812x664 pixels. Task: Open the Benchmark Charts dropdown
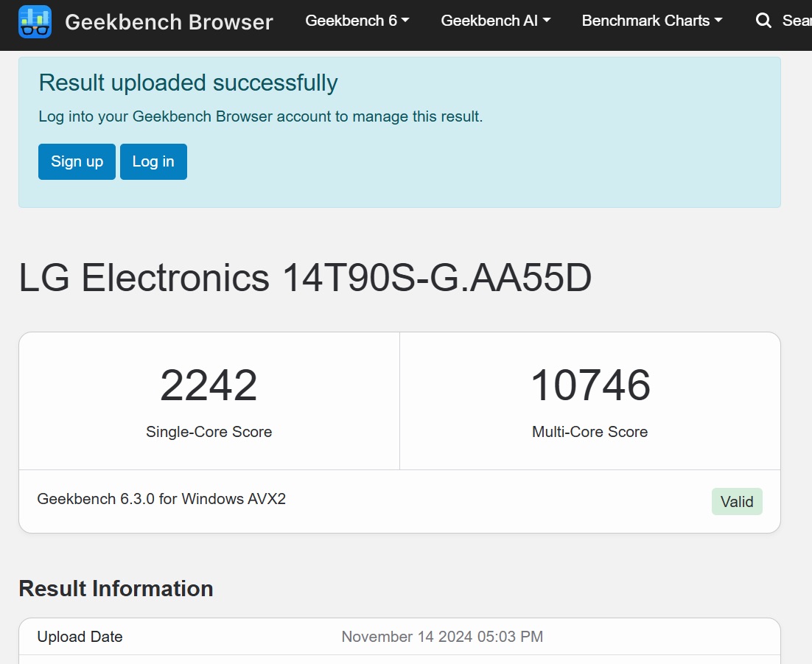pos(651,21)
